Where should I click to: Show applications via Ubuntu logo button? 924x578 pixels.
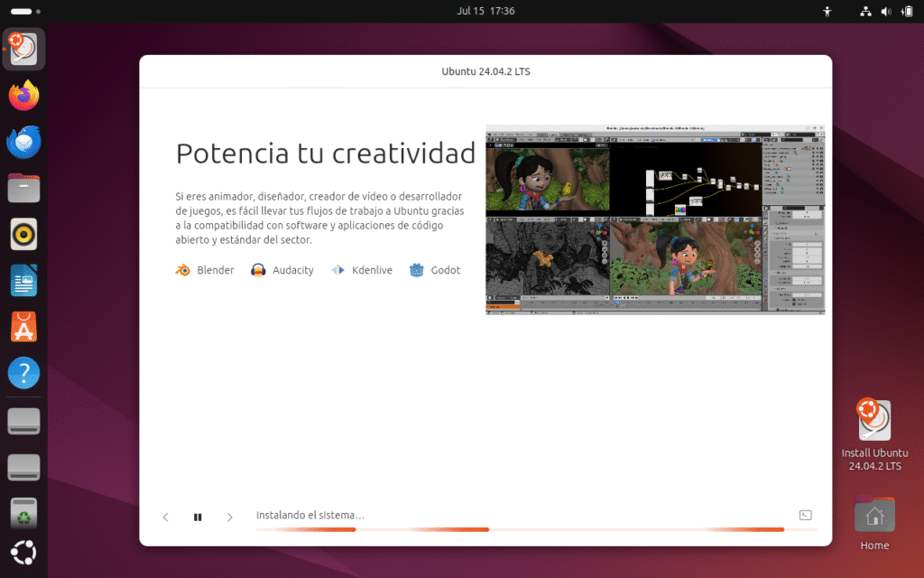pos(23,553)
